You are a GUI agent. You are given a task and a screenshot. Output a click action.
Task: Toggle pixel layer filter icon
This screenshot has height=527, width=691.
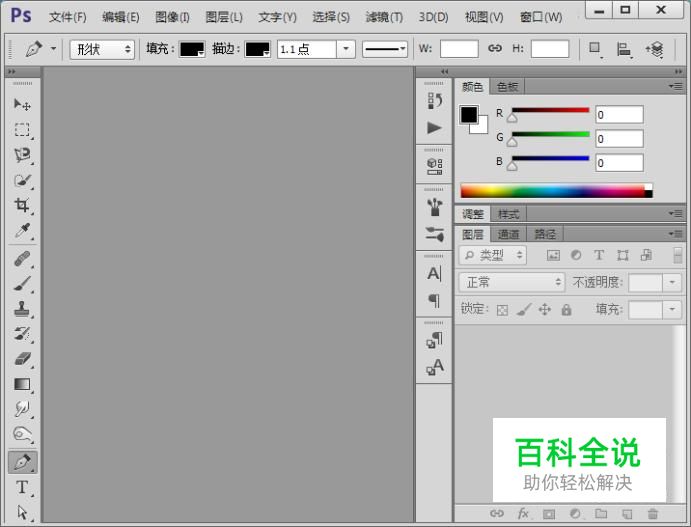click(553, 255)
